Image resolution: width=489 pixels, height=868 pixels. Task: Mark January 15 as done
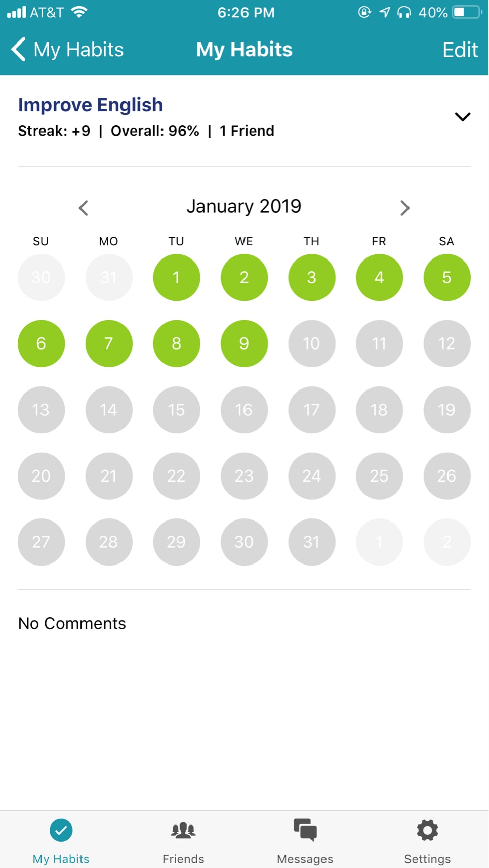(177, 410)
